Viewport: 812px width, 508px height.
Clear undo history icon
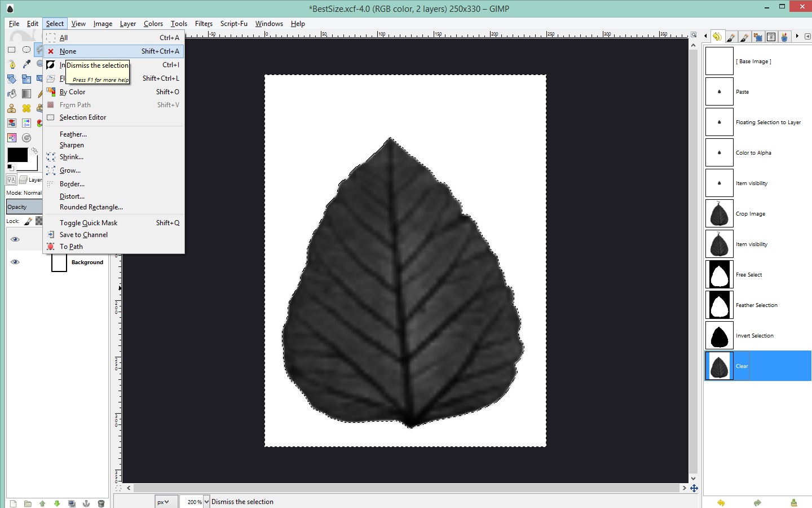(x=793, y=502)
